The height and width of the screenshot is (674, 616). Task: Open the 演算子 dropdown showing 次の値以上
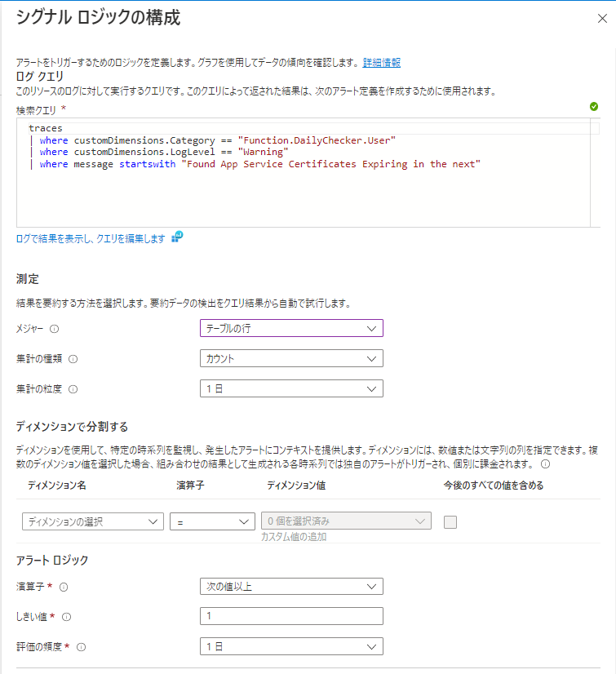[291, 587]
